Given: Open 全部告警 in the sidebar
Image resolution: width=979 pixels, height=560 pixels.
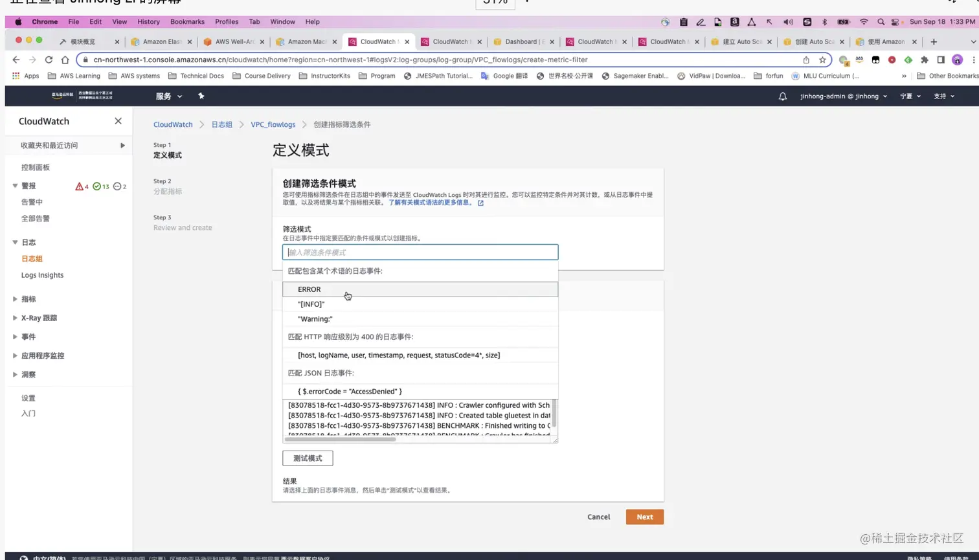Looking at the screenshot, I should click(36, 219).
